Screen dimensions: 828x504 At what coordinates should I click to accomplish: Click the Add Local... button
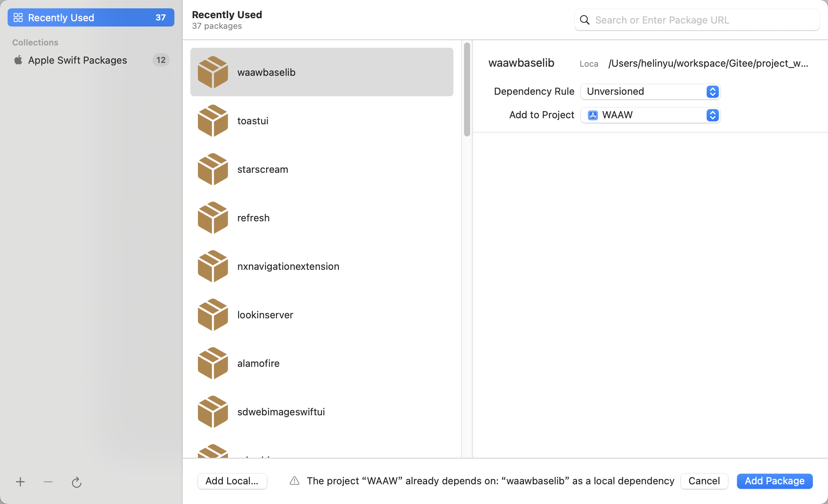(x=232, y=481)
